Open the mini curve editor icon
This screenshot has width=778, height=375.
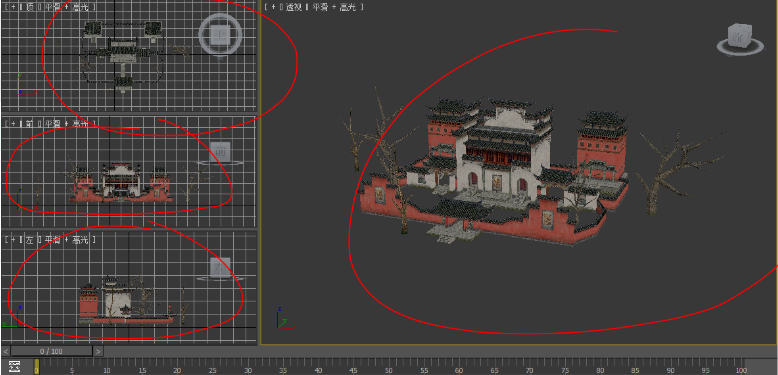click(14, 367)
